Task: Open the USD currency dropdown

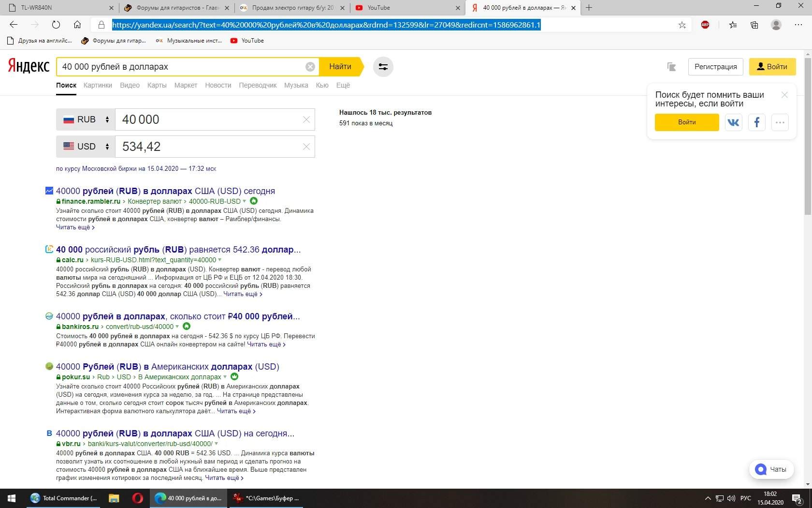Action: 86,147
